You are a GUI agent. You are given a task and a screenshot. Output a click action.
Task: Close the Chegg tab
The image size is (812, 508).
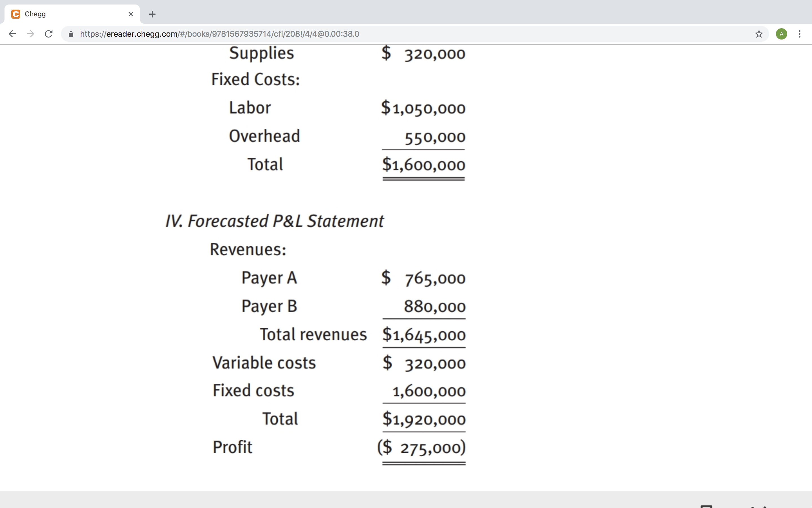tap(131, 14)
